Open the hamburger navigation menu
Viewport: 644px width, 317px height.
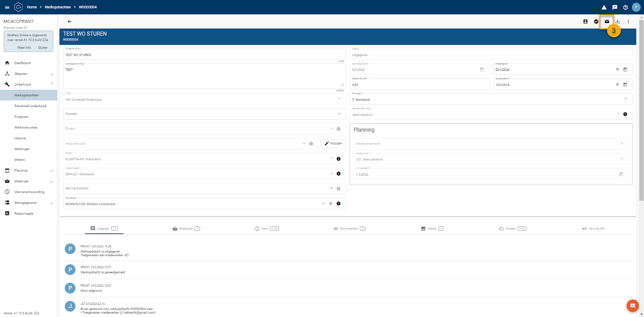pos(7,7)
